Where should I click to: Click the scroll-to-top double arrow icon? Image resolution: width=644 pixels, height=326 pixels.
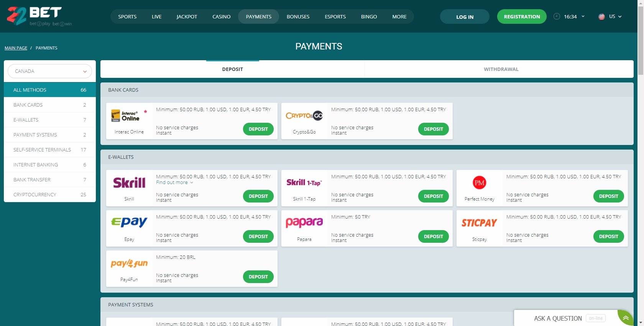tap(626, 318)
